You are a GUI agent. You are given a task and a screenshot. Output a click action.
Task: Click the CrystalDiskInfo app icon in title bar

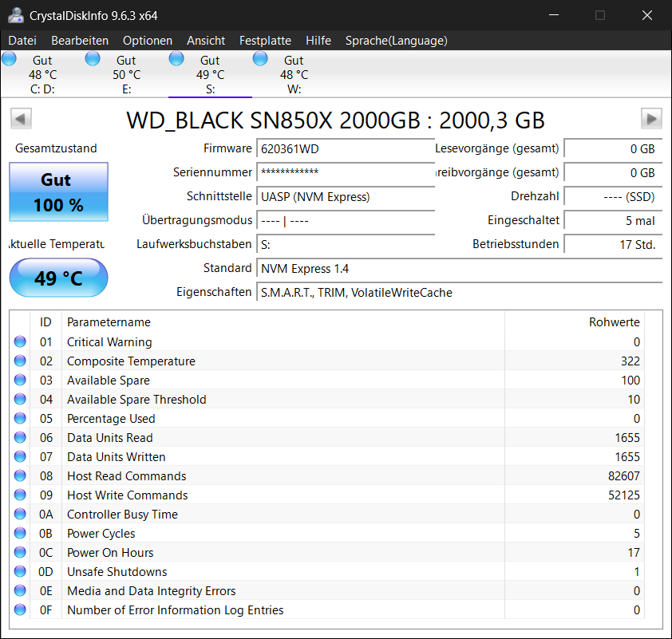point(16,15)
